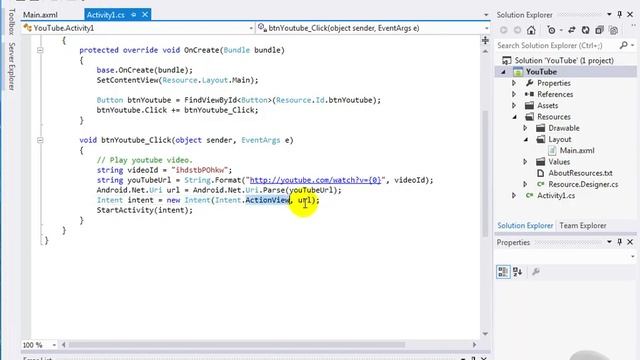Open Solution Explorer window options dropdown arrow
This screenshot has width=640, height=360.
609,15
